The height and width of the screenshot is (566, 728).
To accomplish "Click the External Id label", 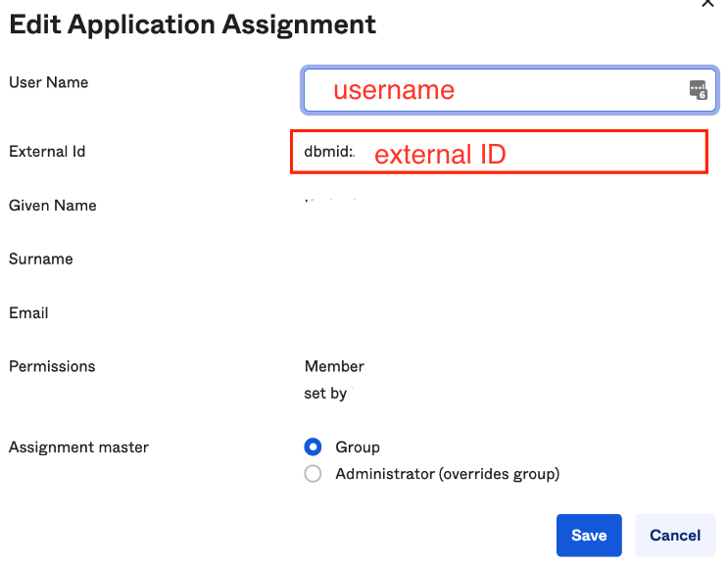I will coord(47,151).
